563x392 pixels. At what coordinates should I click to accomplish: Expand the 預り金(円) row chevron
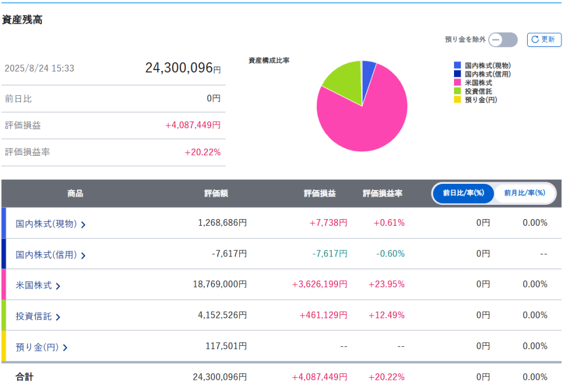[65, 347]
